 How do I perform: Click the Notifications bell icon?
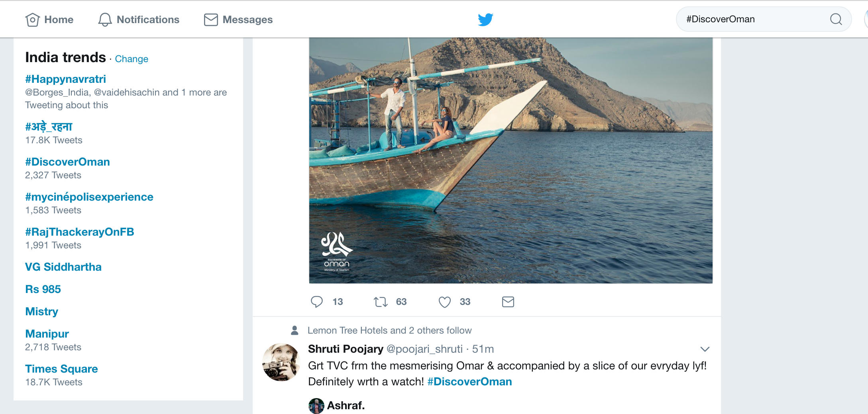click(105, 20)
